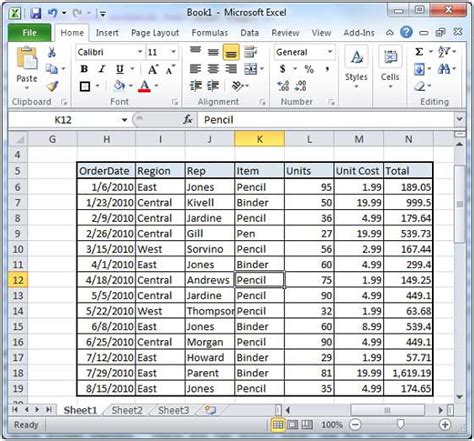Save the workbook from quick access toolbar
The width and height of the screenshot is (474, 441).
(35, 13)
